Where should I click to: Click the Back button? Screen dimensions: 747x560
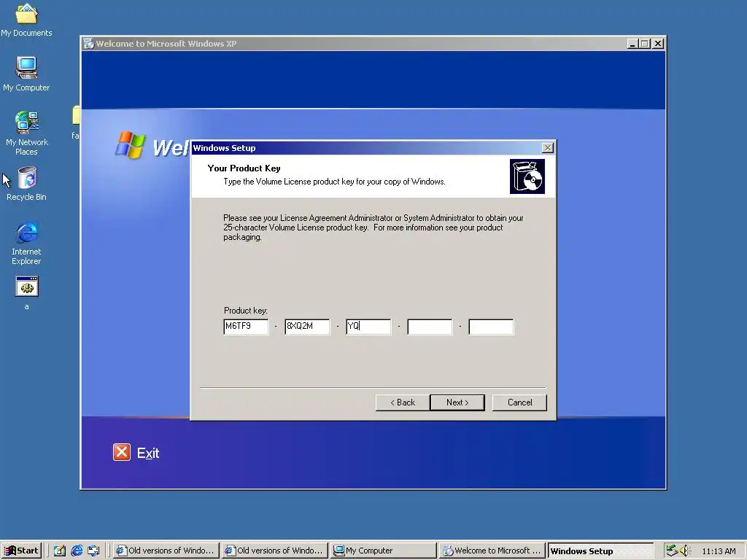pos(403,402)
